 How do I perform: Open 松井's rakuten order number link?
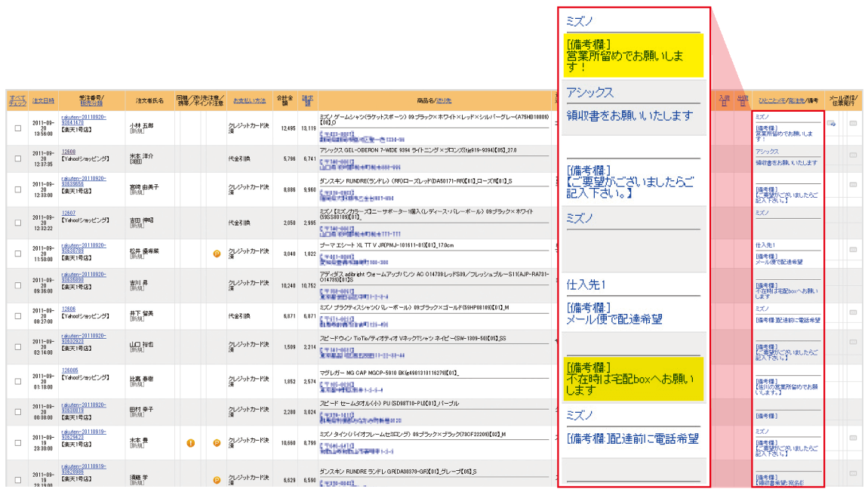83,248
